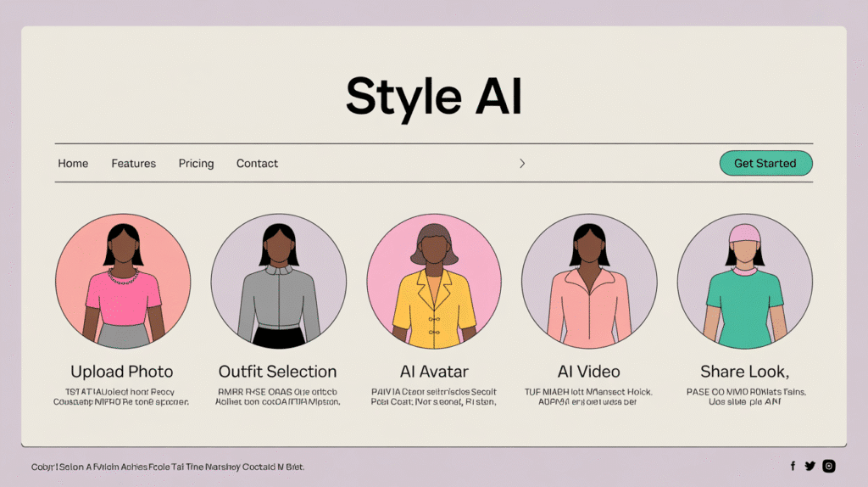Open the Contact navigation link
Image resolution: width=868 pixels, height=487 pixels.
click(x=257, y=163)
